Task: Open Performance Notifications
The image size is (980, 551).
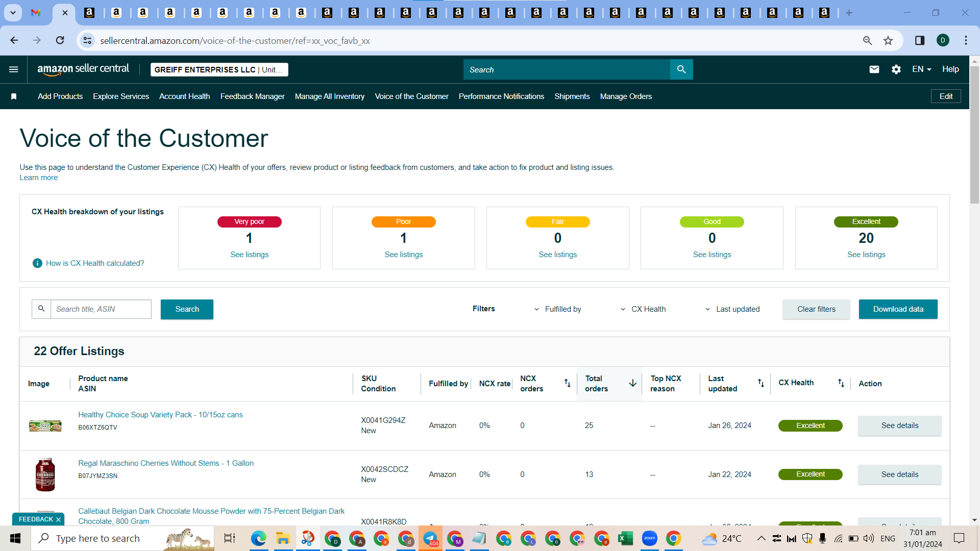Action: click(x=501, y=96)
